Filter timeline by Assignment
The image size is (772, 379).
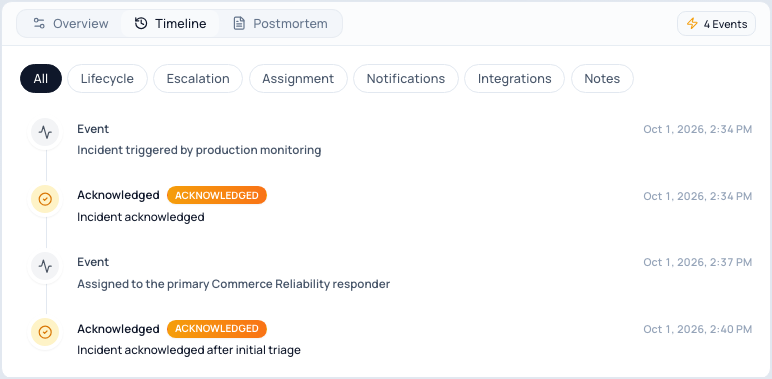298,79
